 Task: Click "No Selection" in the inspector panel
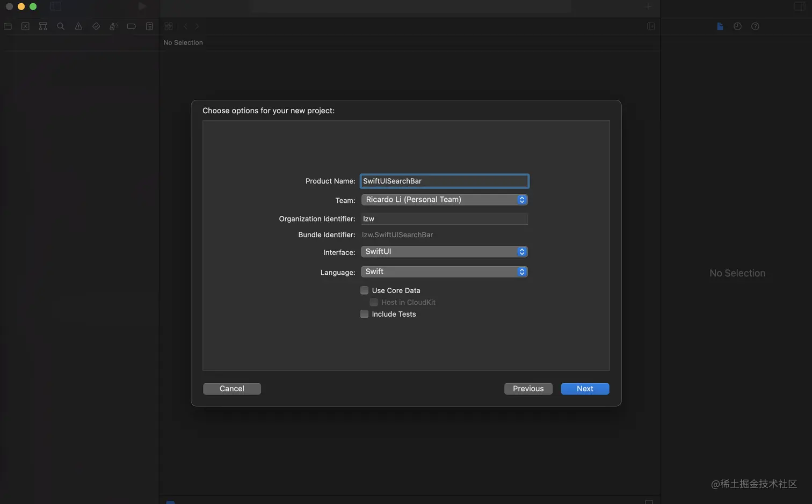737,273
